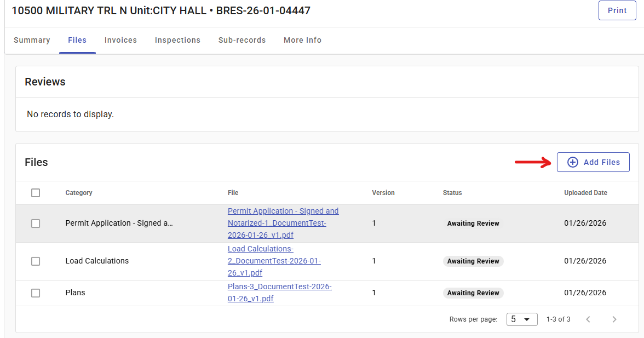This screenshot has width=644, height=338.
Task: Click the Status column header
Action: 452,193
